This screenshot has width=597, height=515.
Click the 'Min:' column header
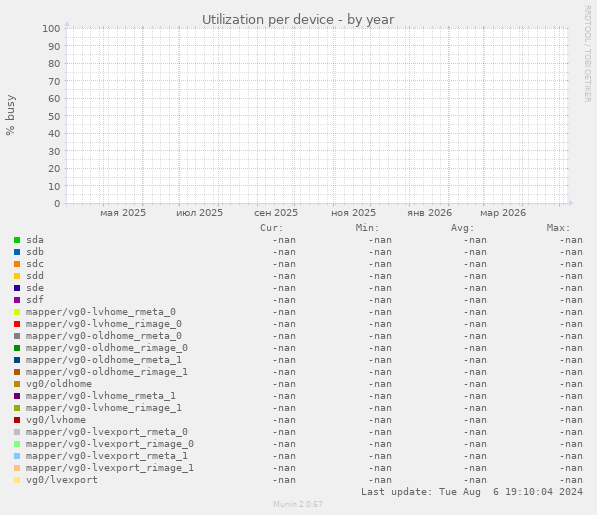(367, 228)
